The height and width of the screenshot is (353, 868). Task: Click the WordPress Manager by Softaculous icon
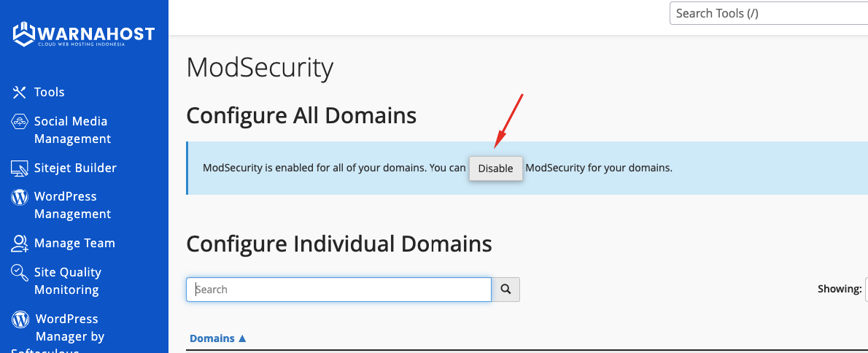tap(22, 319)
